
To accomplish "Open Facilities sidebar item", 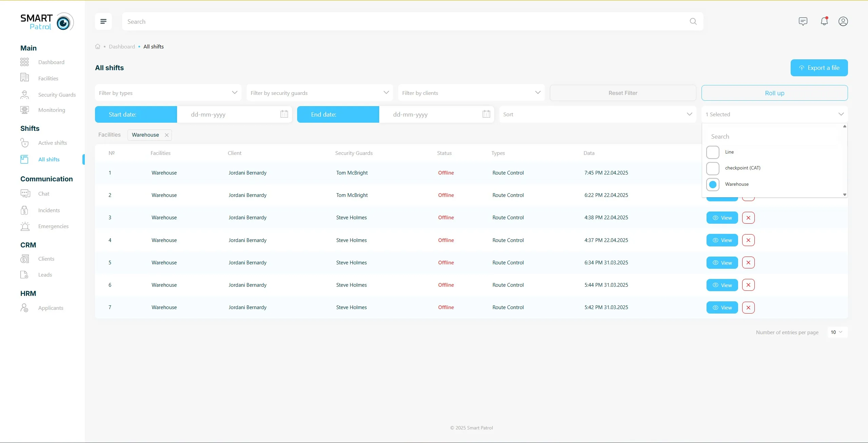I will click(48, 78).
